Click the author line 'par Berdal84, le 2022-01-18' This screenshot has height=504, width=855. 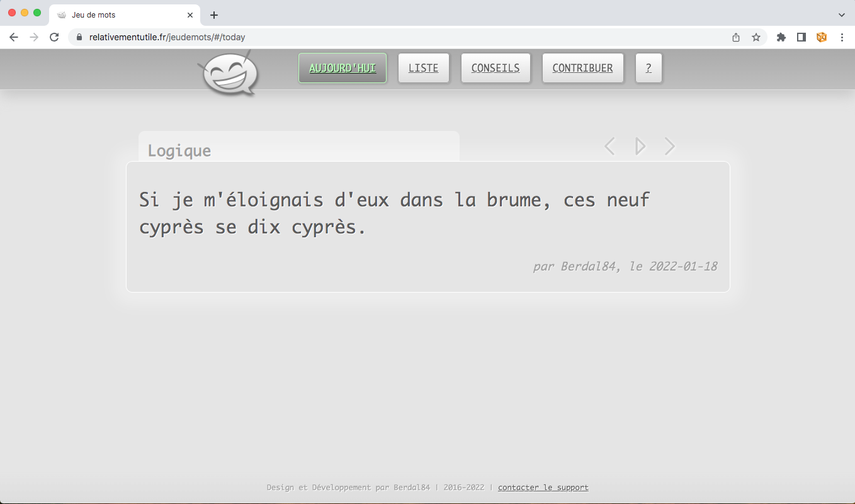point(625,266)
